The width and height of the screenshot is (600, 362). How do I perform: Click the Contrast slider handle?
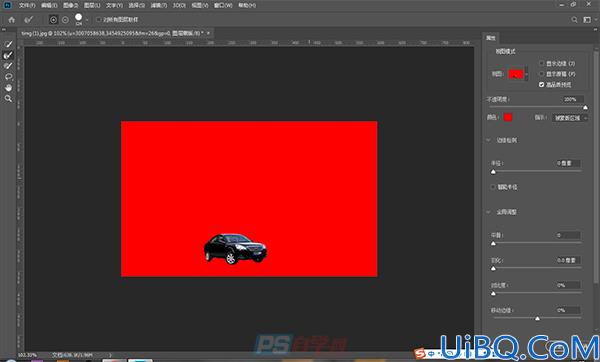tap(493, 294)
